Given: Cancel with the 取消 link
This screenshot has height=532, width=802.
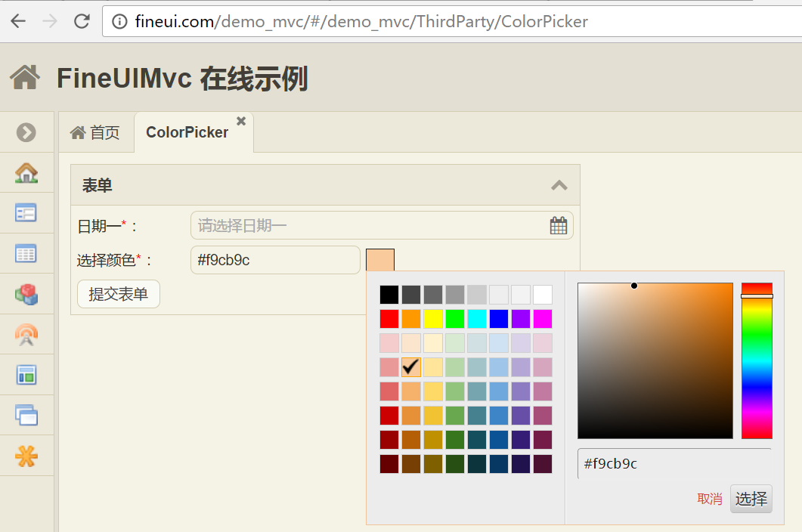Looking at the screenshot, I should pyautogui.click(x=710, y=499).
